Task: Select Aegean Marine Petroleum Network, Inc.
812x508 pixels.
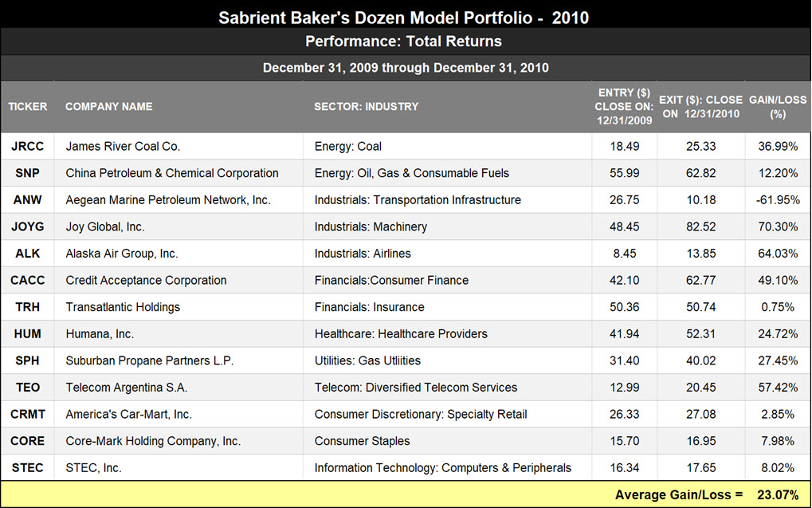Action: pos(168,200)
